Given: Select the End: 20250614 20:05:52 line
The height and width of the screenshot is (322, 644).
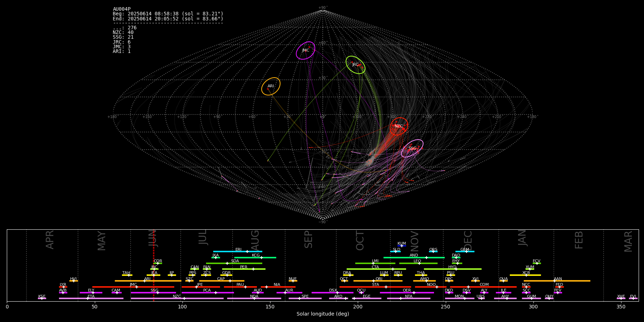Looking at the screenshot, I should 168,19.
